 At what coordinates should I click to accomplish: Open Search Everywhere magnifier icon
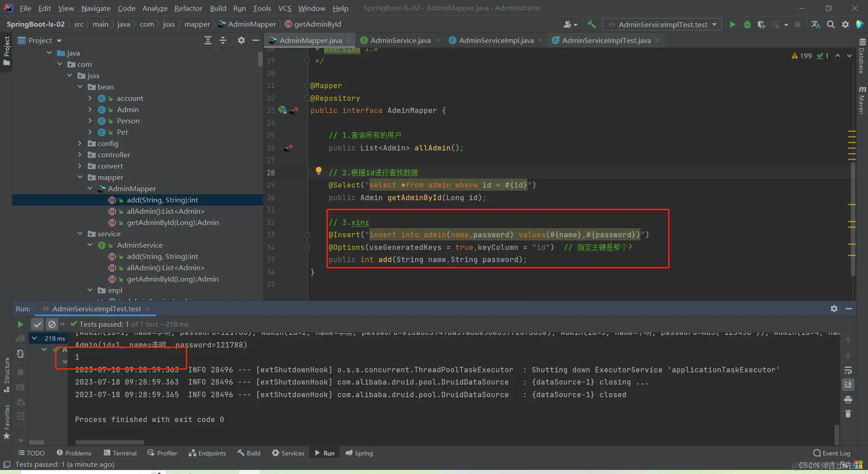pos(830,24)
